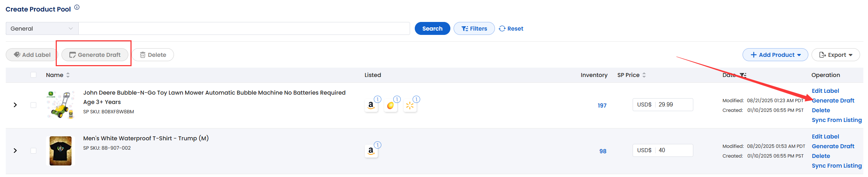Open the Export dropdown menu

click(836, 55)
